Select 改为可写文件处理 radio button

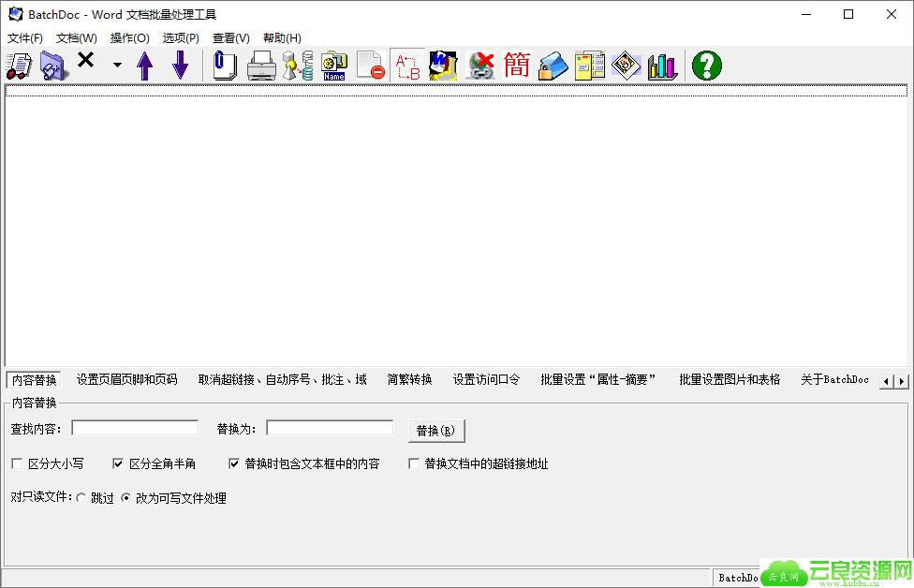click(125, 498)
